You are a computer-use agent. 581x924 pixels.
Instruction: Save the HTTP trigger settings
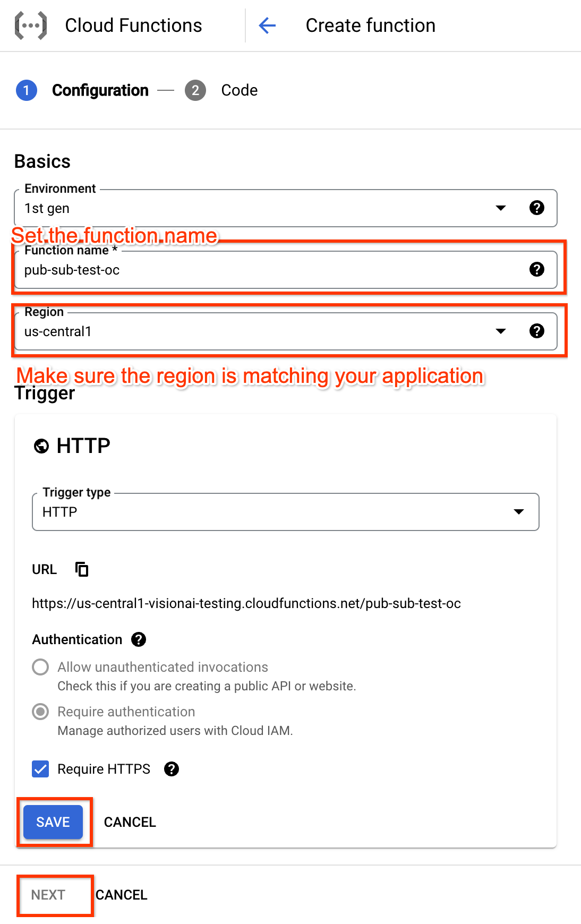[53, 822]
